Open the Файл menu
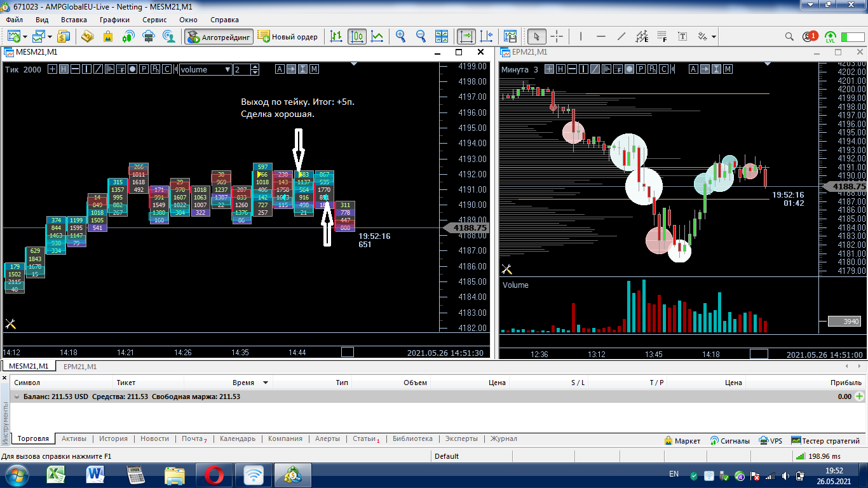This screenshot has width=868, height=488. click(14, 20)
